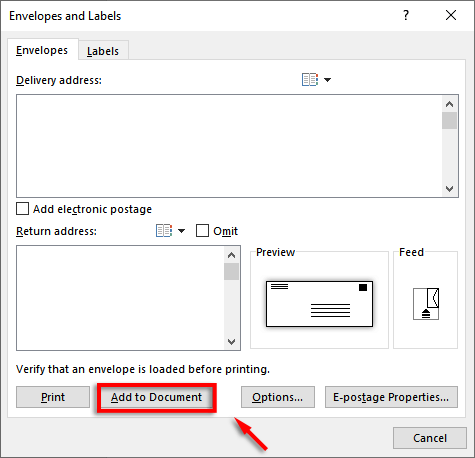Open address book icon beside Delivery address
The image size is (475, 458).
[x=310, y=80]
